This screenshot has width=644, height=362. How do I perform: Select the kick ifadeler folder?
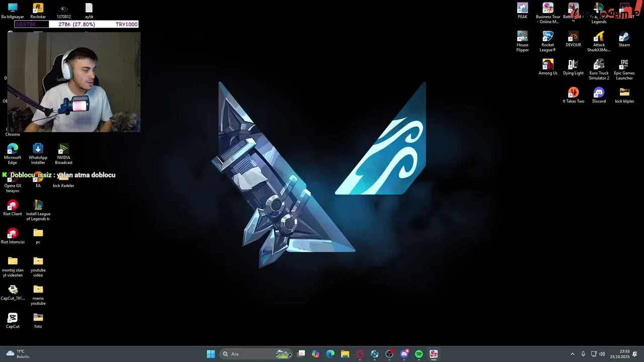point(63,179)
